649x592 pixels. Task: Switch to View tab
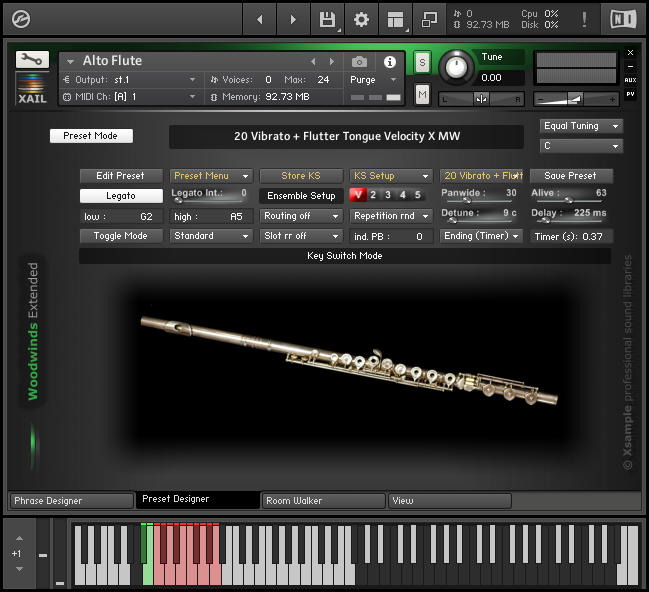pyautogui.click(x=449, y=501)
